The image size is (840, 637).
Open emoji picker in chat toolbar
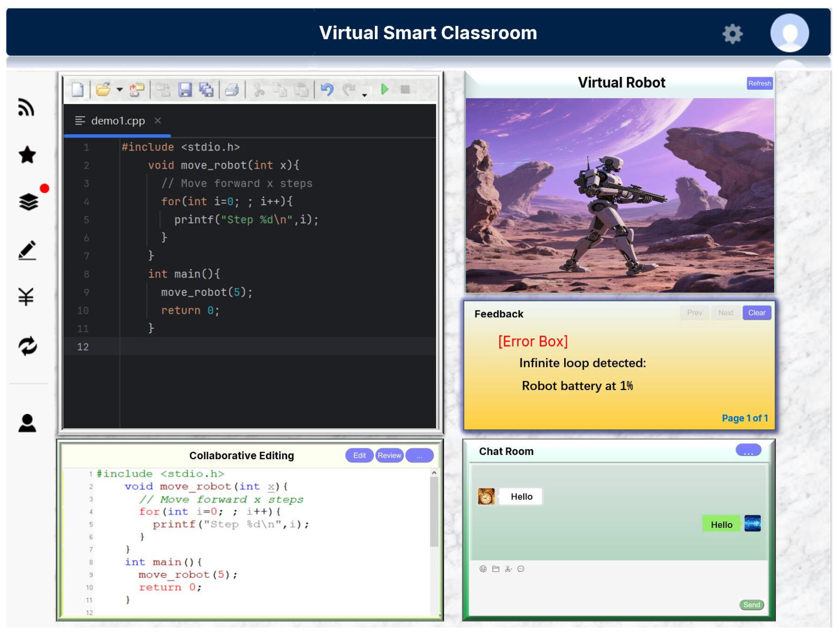pyautogui.click(x=483, y=569)
